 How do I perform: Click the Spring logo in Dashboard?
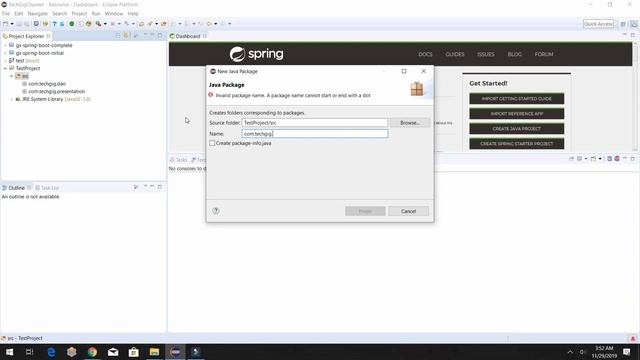point(256,54)
